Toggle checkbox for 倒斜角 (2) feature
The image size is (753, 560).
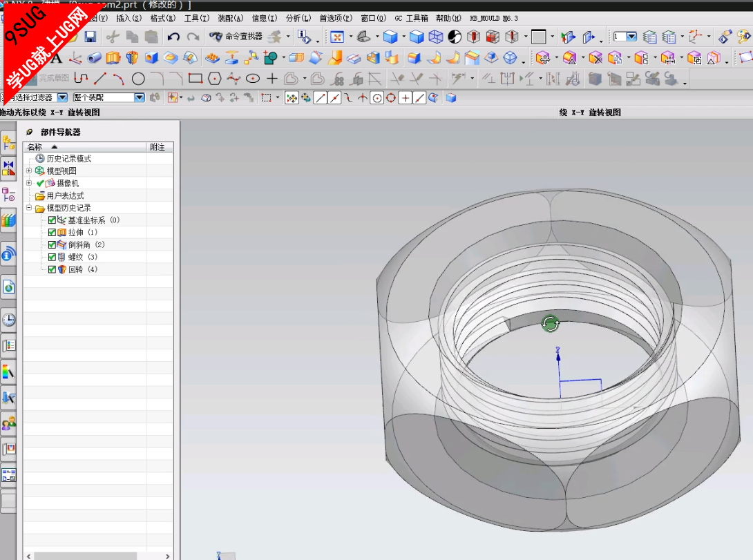coord(52,244)
